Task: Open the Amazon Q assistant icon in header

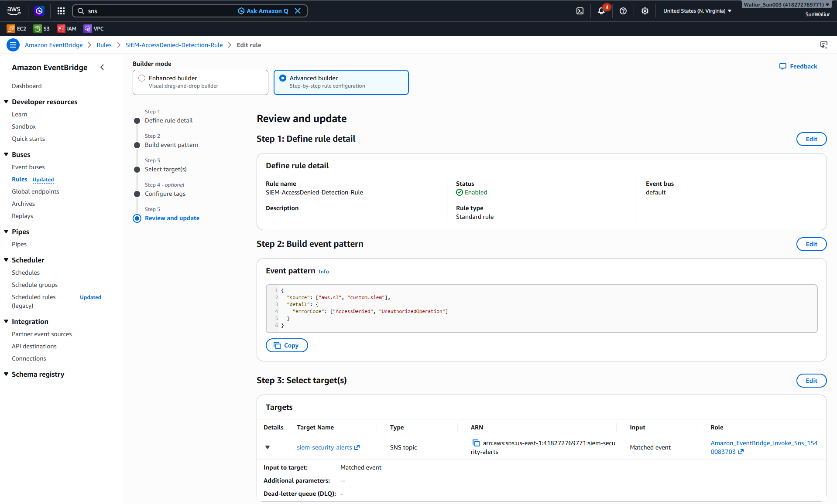Action: 39,11
